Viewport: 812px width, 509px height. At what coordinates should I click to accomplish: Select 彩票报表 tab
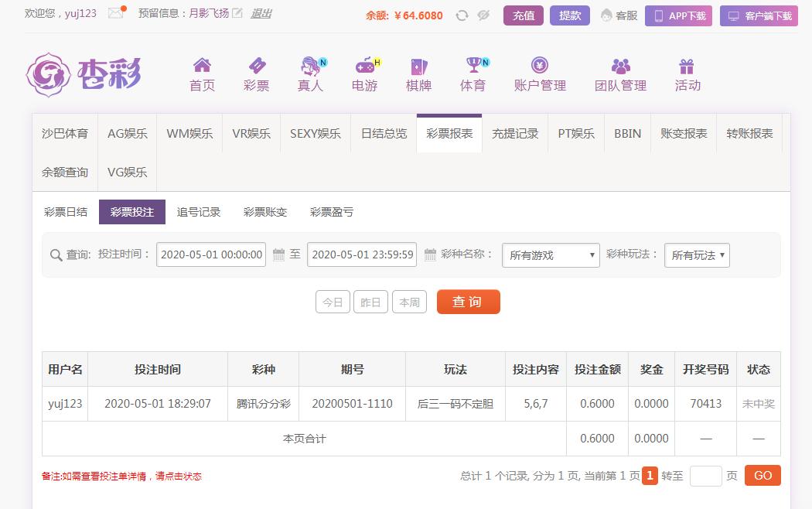coord(449,134)
